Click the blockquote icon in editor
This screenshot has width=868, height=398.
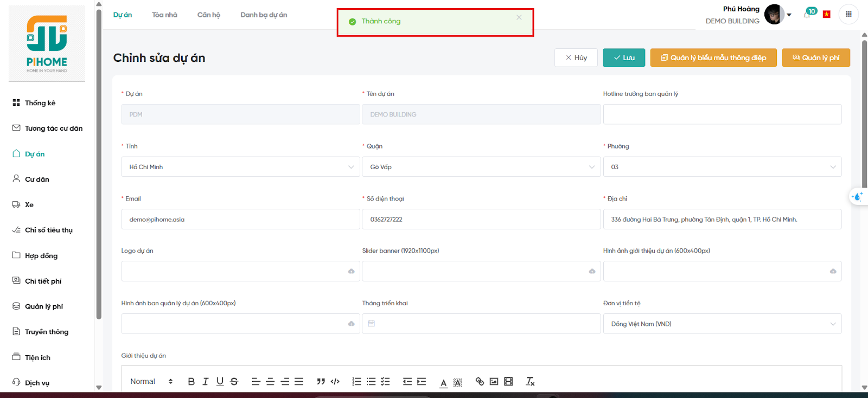(321, 382)
